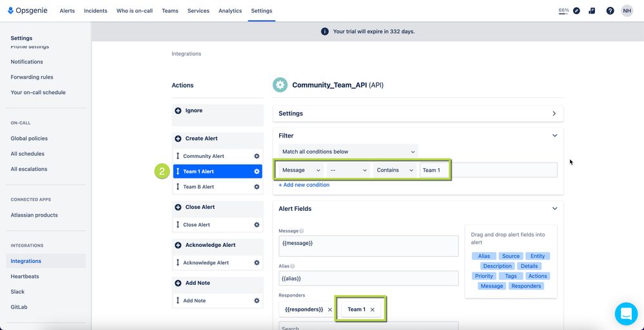Screen dimensions: 644x330
Task: Click the info icon in trial banner
Action: click(324, 31)
